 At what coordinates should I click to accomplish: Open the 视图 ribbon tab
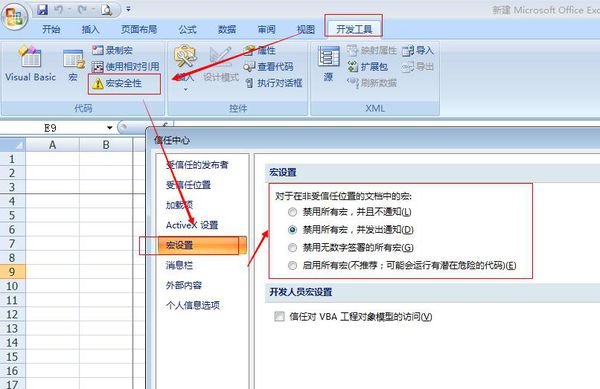(306, 29)
